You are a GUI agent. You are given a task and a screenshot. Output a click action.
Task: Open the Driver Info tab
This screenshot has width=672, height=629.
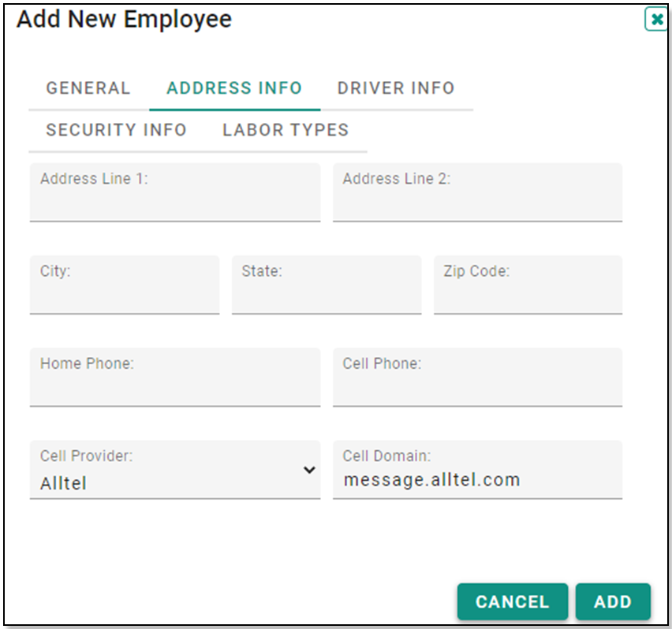396,88
